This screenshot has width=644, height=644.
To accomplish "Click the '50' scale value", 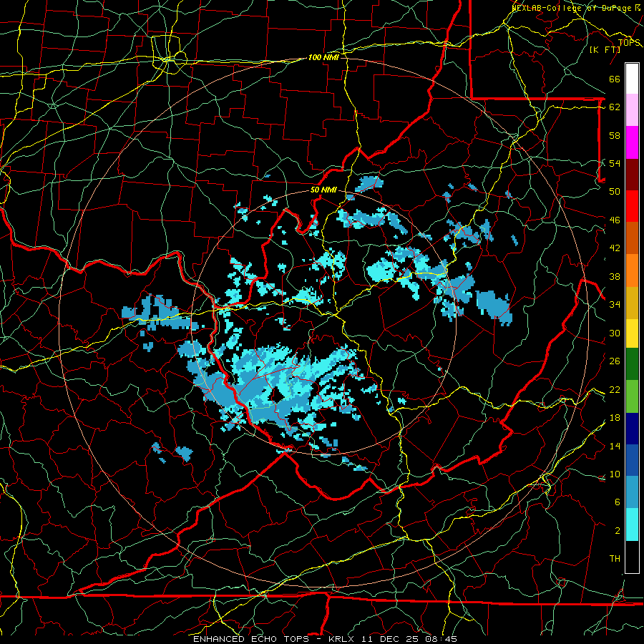I will pyautogui.click(x=615, y=191).
